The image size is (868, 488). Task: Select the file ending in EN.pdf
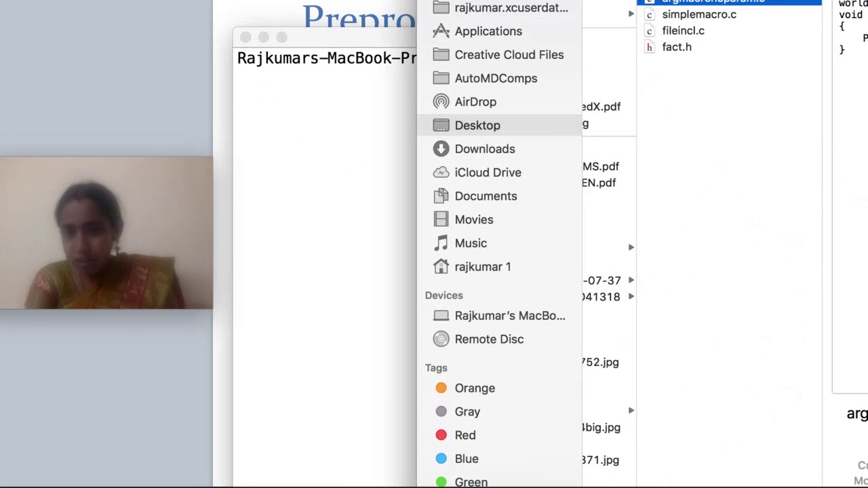pyautogui.click(x=599, y=182)
